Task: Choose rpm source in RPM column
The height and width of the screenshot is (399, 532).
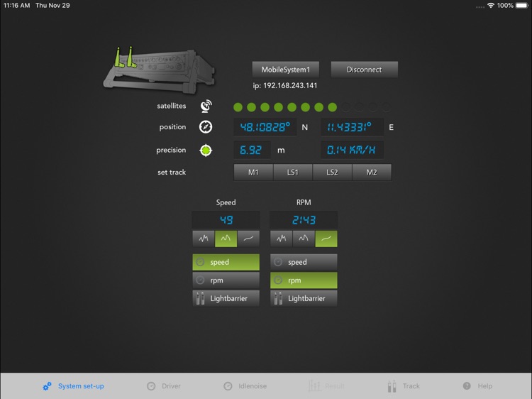Action: click(304, 280)
